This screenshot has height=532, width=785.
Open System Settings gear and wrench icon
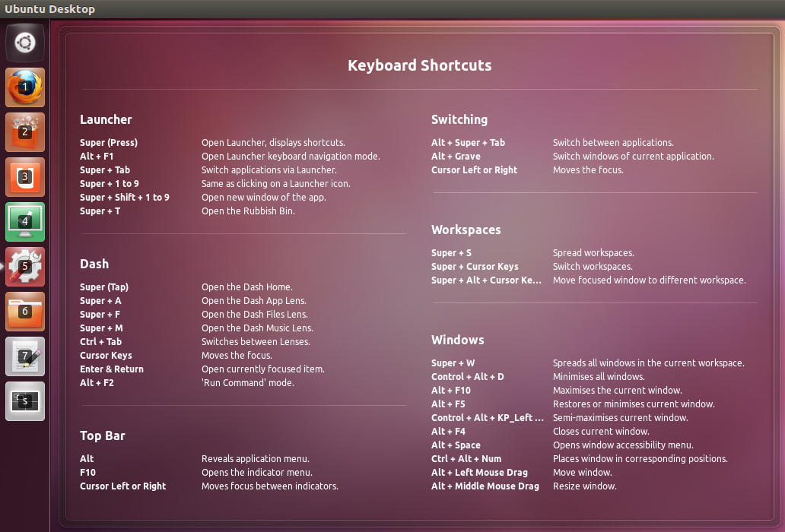point(25,267)
